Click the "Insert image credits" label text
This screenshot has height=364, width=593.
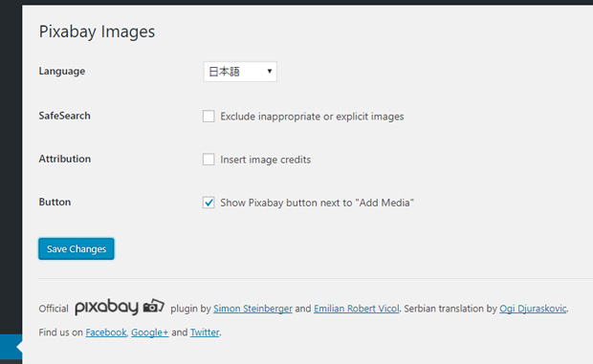(x=266, y=160)
